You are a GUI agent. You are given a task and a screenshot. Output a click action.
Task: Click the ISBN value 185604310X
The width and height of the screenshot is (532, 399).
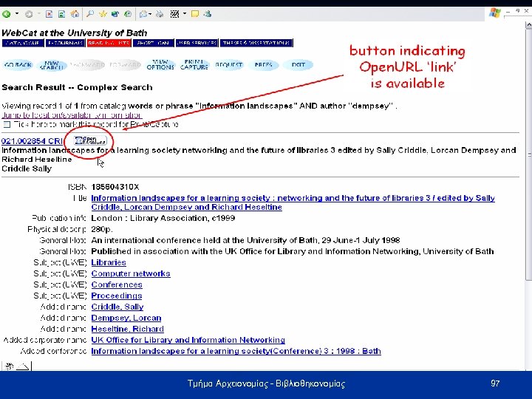115,187
